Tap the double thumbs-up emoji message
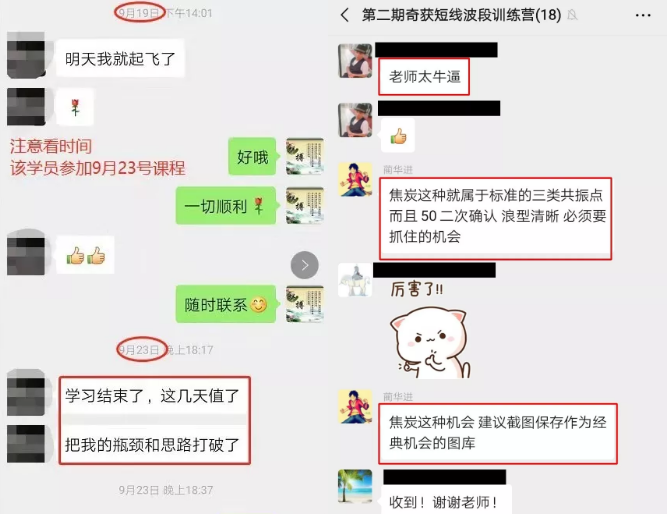This screenshot has height=514, width=667. tap(86, 255)
